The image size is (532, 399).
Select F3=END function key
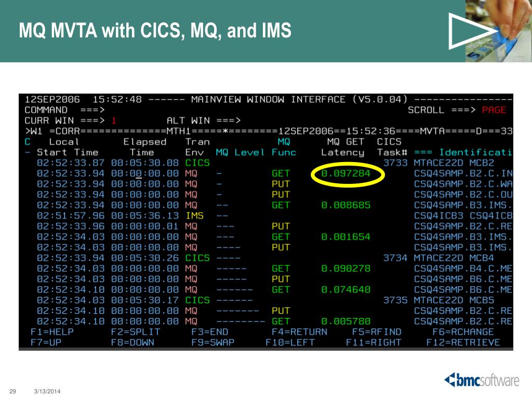point(210,332)
